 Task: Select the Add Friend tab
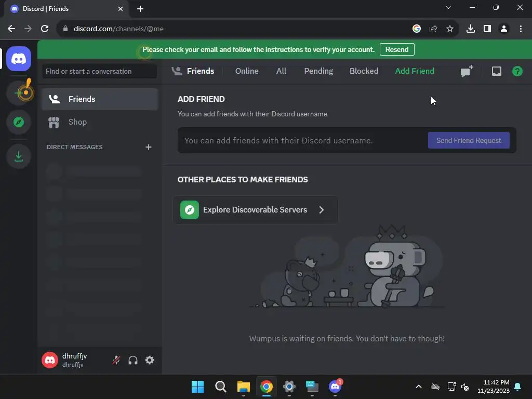pyautogui.click(x=415, y=71)
